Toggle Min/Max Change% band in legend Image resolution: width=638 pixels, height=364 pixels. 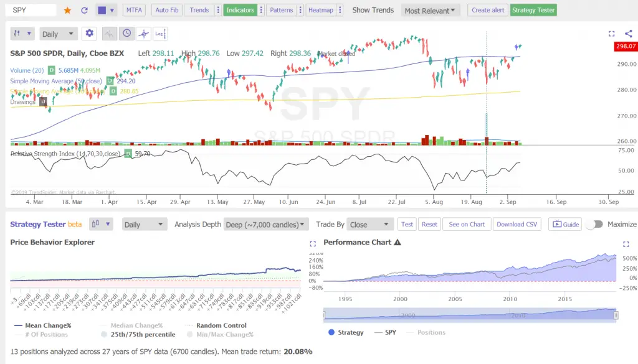point(220,334)
